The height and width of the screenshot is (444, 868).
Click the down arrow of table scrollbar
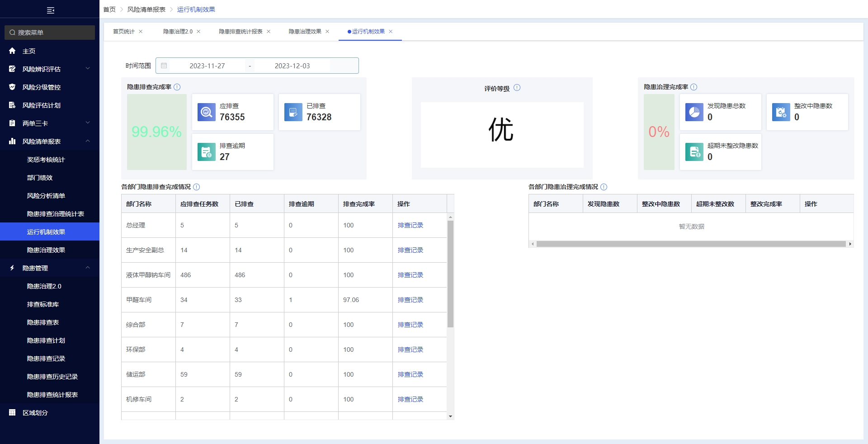tap(450, 416)
